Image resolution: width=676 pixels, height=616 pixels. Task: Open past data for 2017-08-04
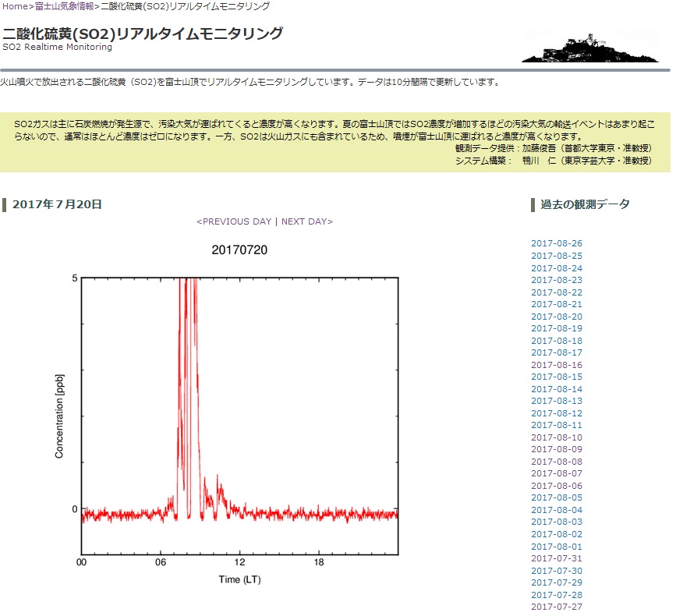tap(557, 509)
